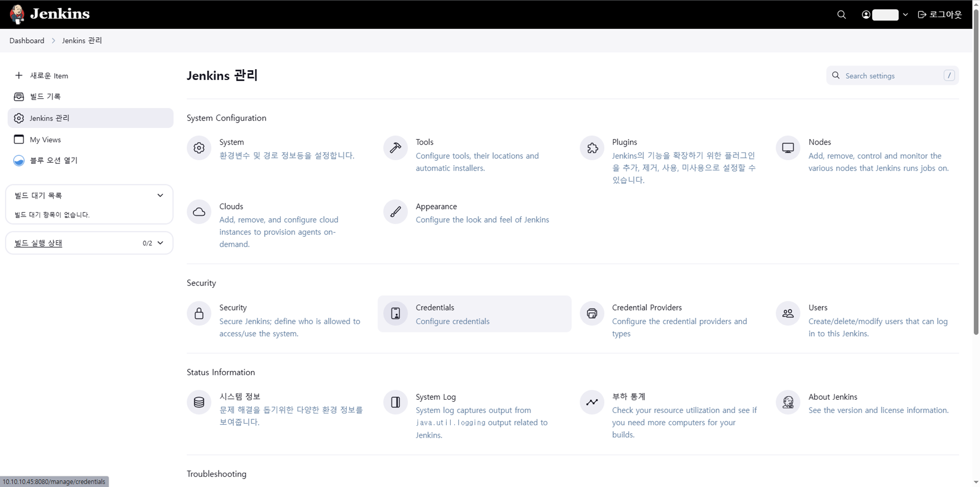Click the Security card title text

tap(233, 308)
